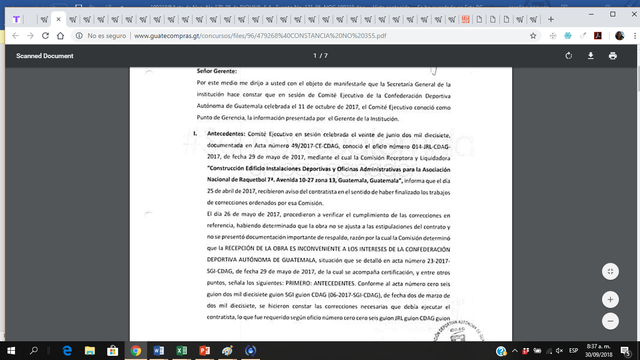Image resolution: width=640 pixels, height=360 pixels.
Task: Open the taskbar clock and calendar
Action: coord(598,351)
